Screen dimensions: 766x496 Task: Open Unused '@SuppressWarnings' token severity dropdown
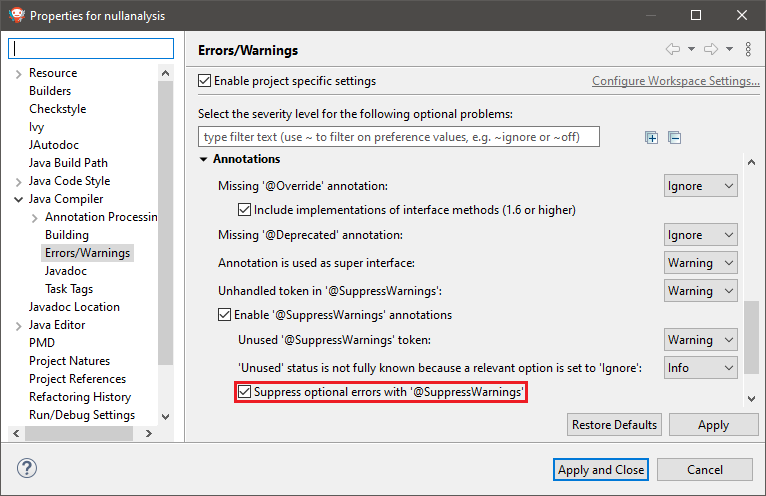click(701, 340)
